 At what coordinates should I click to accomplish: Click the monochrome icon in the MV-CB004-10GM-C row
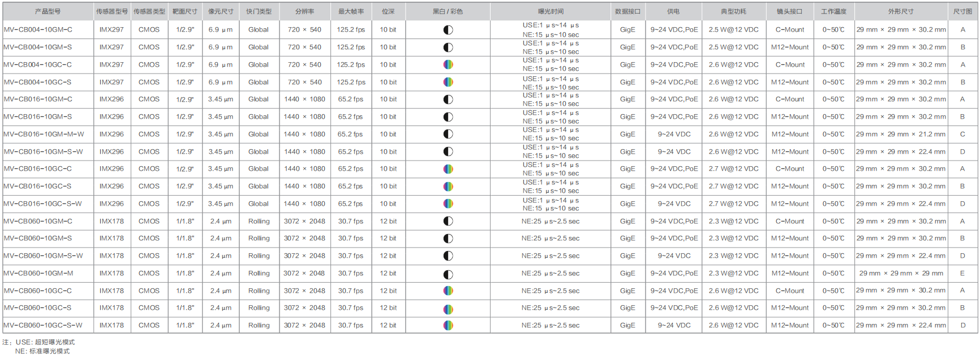pos(448,30)
